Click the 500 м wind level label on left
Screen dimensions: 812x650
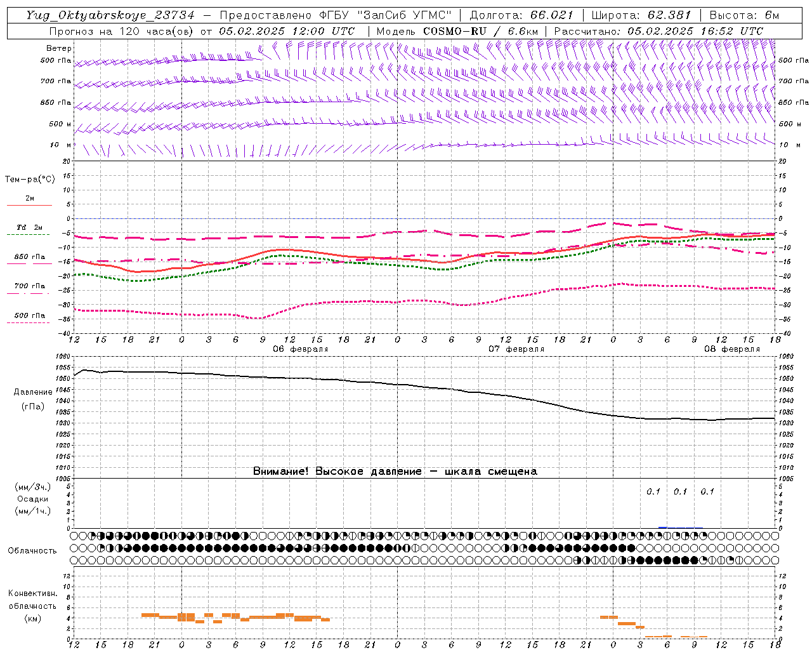60,124
